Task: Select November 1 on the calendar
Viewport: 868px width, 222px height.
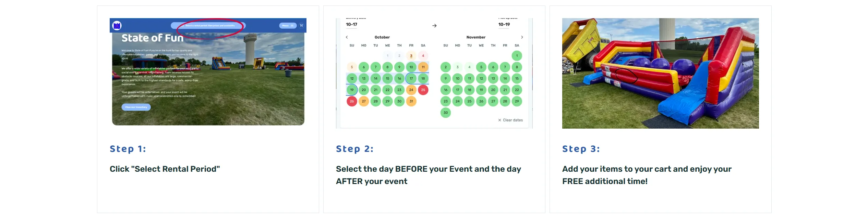Action: [x=517, y=56]
